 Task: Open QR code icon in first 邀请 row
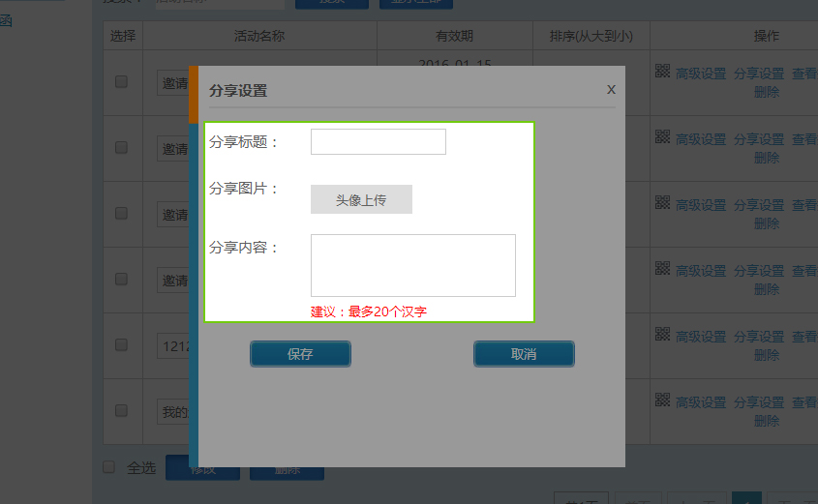pyautogui.click(x=662, y=71)
